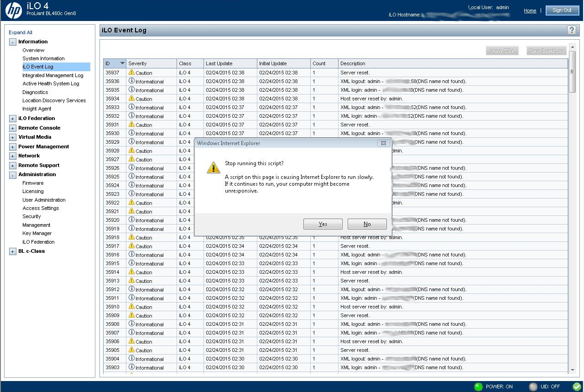This screenshot has height=392, width=584.
Task: Toggle the UID: OFF indicator
Action: [533, 387]
